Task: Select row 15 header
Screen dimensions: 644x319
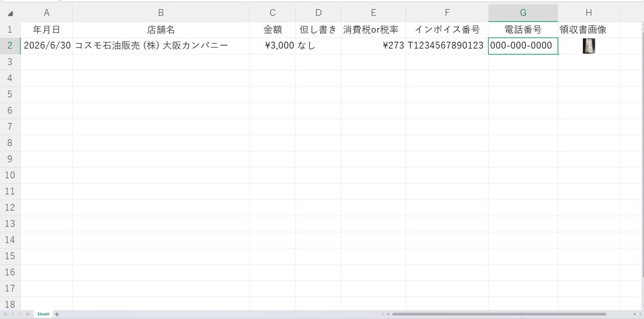Action: click(x=10, y=256)
